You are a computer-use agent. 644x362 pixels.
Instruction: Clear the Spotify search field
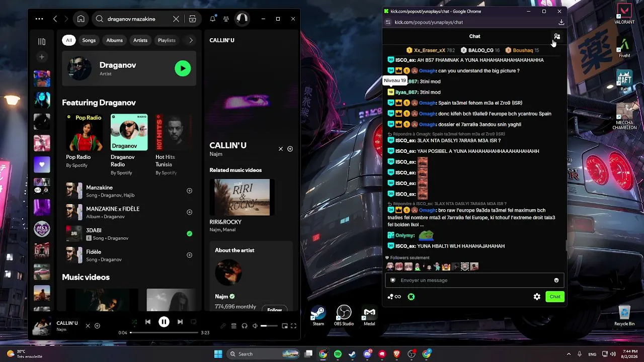(x=176, y=19)
